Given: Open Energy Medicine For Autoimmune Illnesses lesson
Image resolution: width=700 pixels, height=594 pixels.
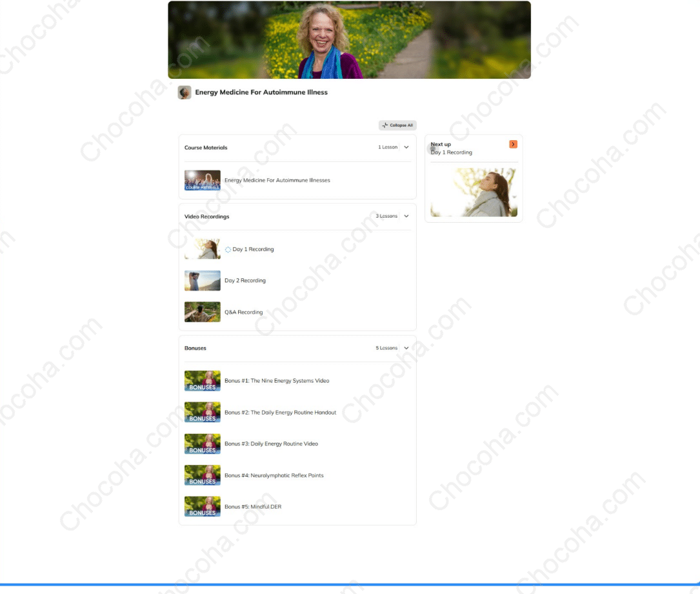Looking at the screenshot, I should (277, 180).
